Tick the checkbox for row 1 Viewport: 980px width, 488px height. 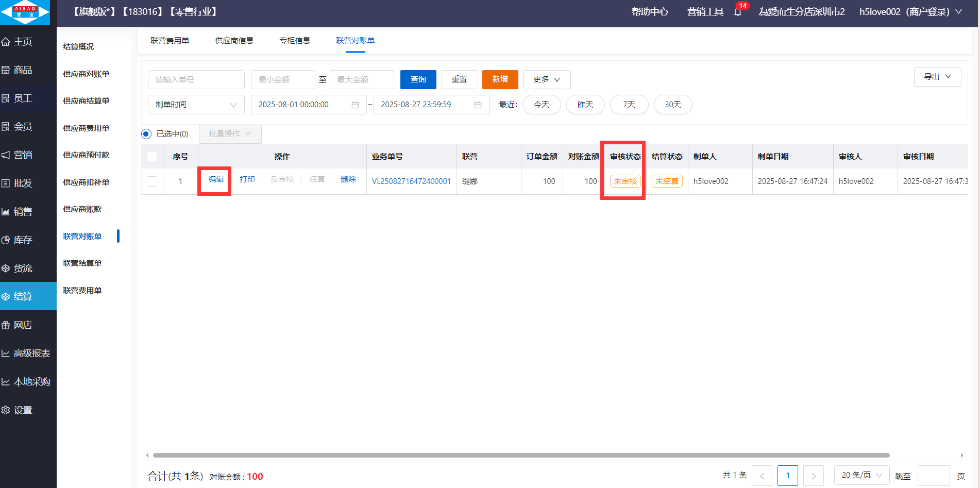(x=152, y=181)
